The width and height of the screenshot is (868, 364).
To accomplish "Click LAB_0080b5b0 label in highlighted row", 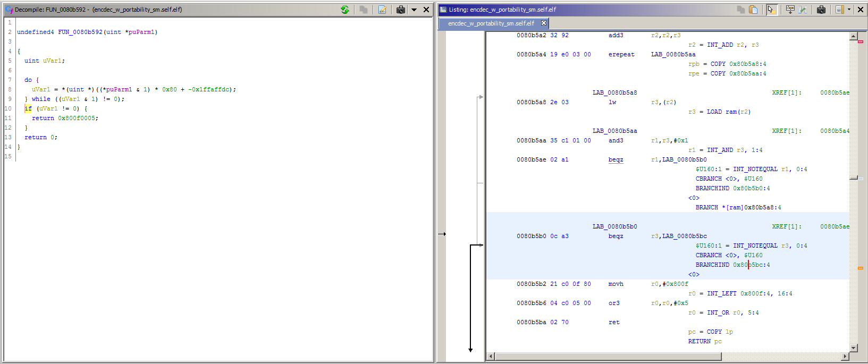I will pos(615,226).
